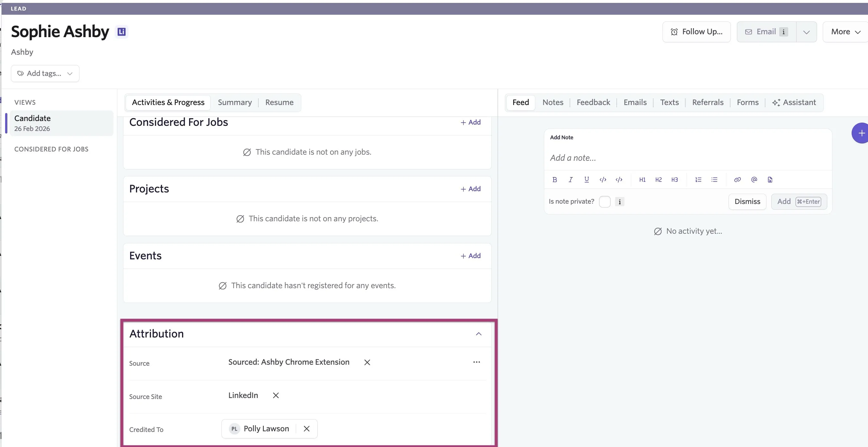Image resolution: width=868 pixels, height=447 pixels.
Task: Clear the LinkedIn source site
Action: (x=276, y=395)
